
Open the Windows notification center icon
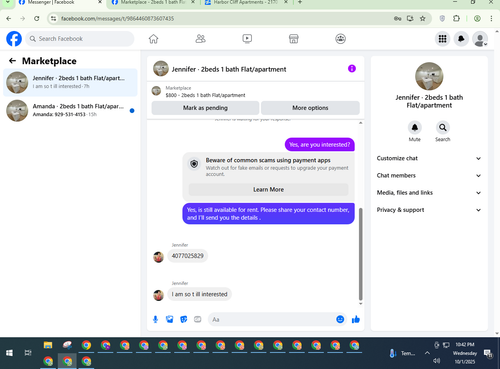(x=489, y=353)
